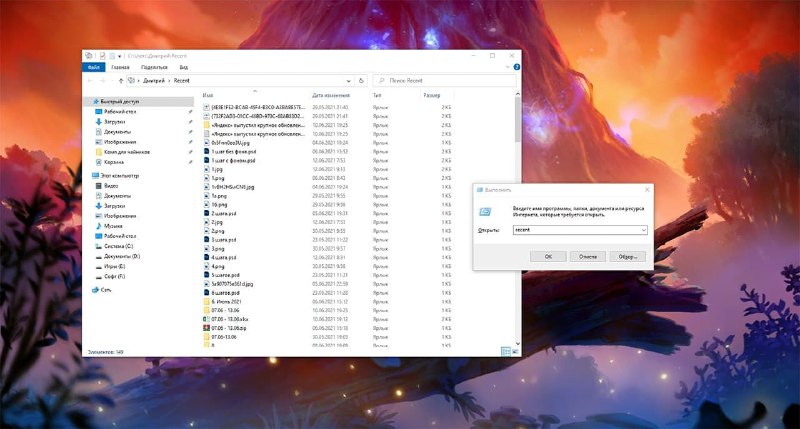Click the Properties icon in the title bar toolbar
800x429 pixels.
pyautogui.click(x=103, y=56)
